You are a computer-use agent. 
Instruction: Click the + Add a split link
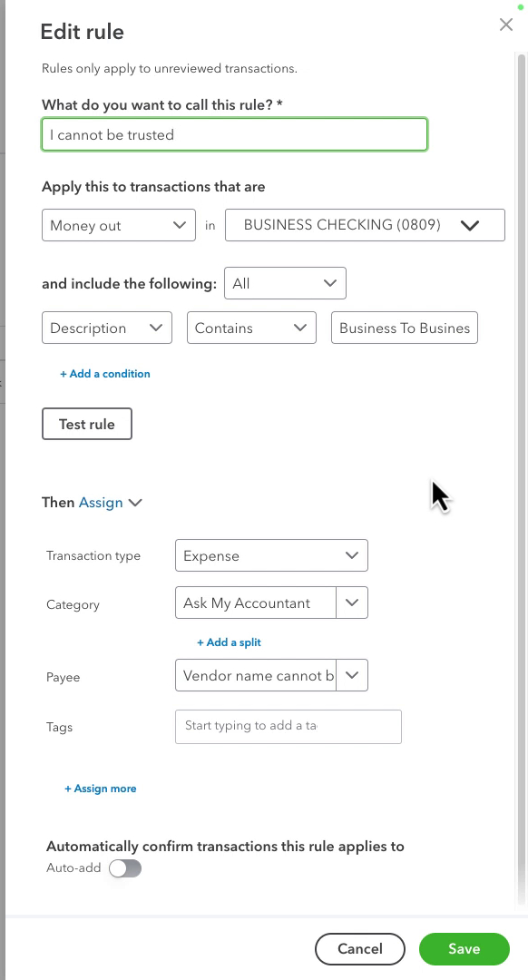click(229, 642)
